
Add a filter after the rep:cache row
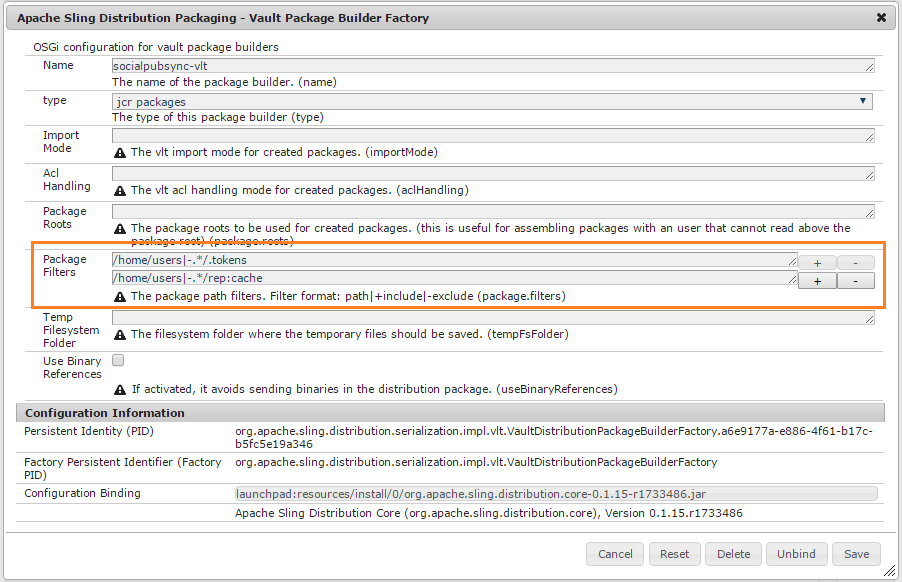tap(817, 281)
